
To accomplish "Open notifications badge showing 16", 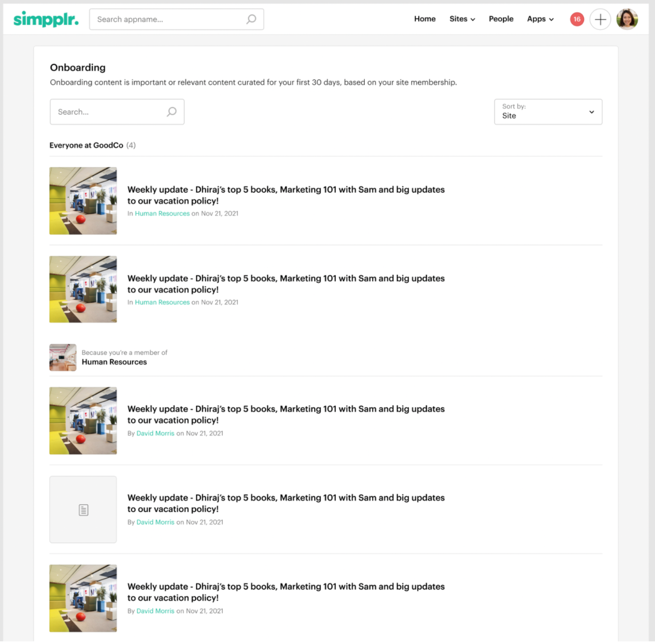I will tap(577, 19).
